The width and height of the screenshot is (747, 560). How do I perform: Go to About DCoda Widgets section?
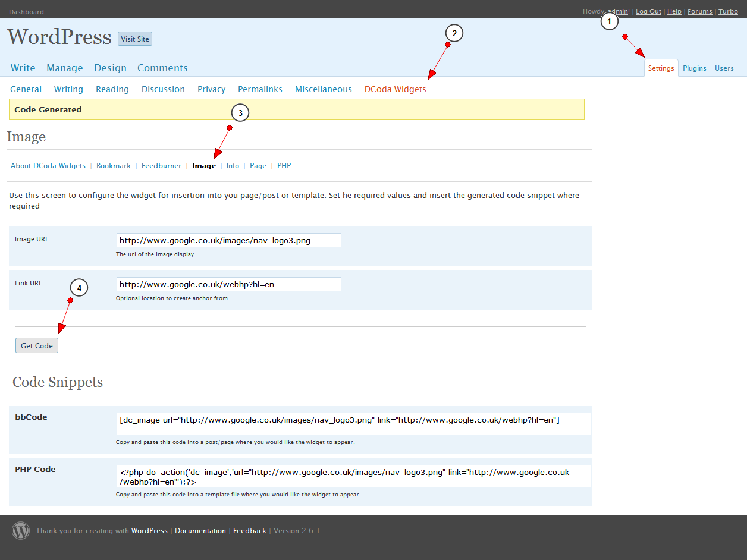coord(48,166)
